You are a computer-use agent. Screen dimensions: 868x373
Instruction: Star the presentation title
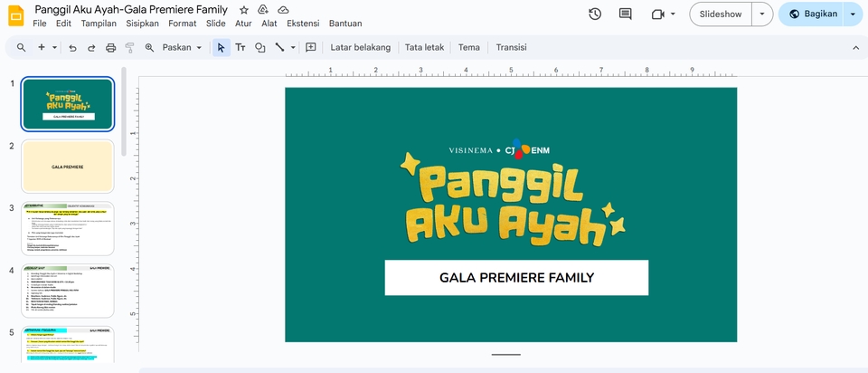(243, 9)
